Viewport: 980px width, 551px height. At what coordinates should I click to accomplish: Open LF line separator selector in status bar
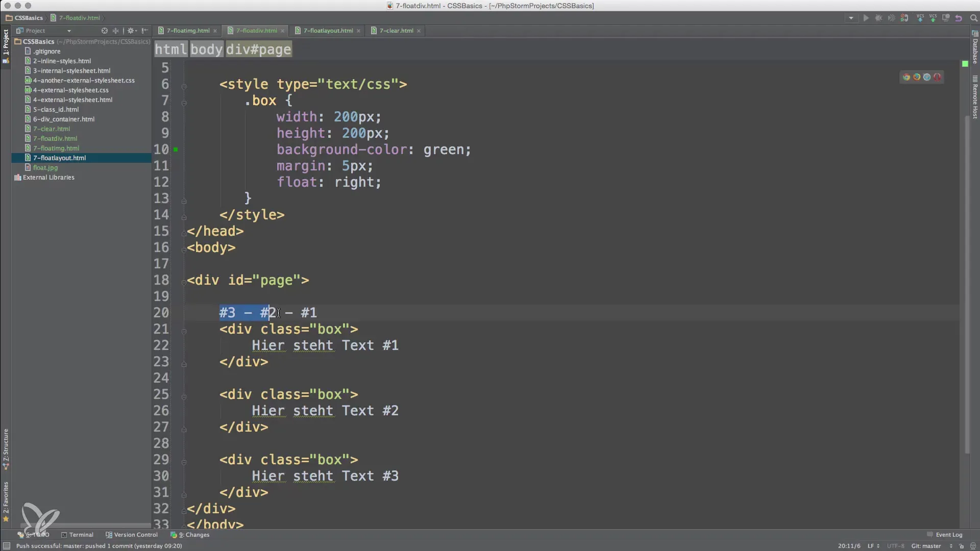point(873,546)
